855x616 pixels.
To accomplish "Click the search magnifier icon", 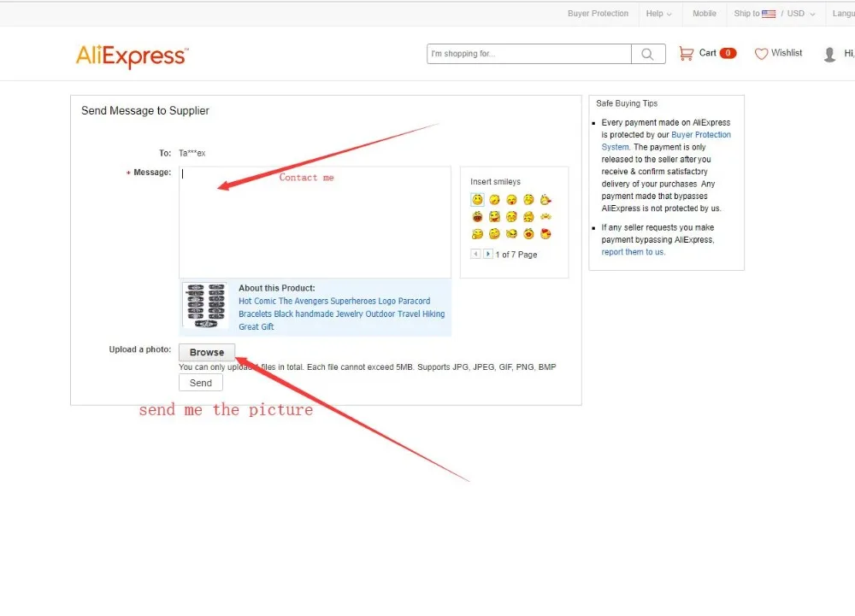I will pyautogui.click(x=647, y=54).
